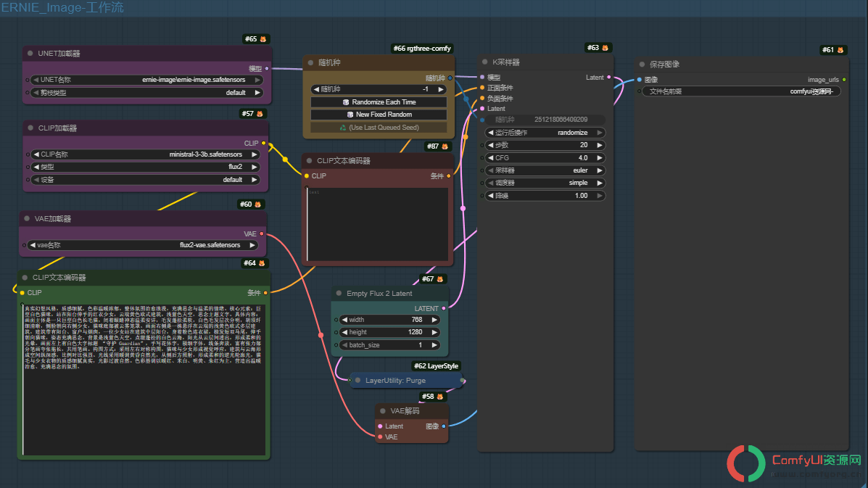The height and width of the screenshot is (488, 868).
Task: Click the fox icon beside badge #87
Action: (x=445, y=146)
